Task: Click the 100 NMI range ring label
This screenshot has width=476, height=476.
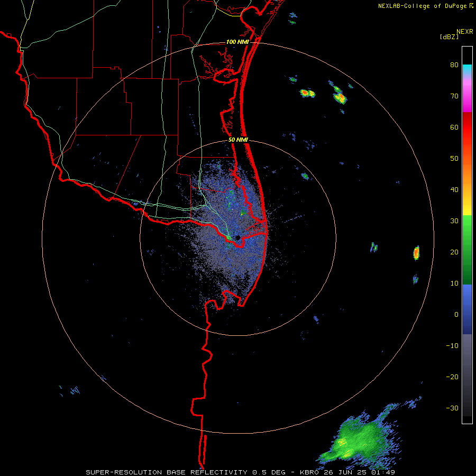Action: coord(237,42)
